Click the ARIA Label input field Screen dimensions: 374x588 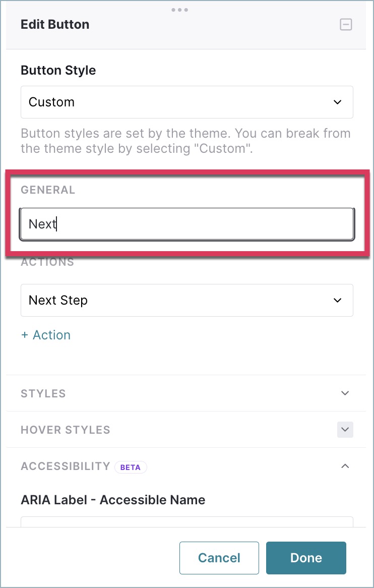tap(186, 521)
